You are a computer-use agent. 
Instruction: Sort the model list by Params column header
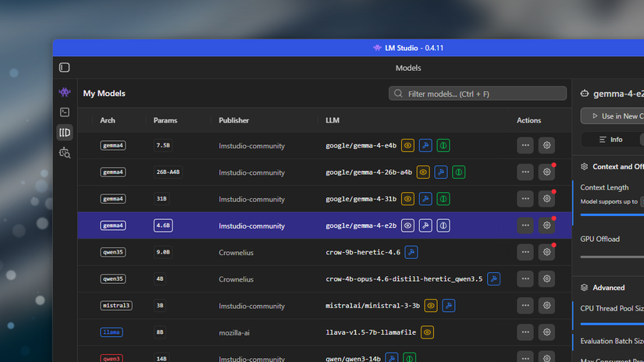pyautogui.click(x=165, y=121)
